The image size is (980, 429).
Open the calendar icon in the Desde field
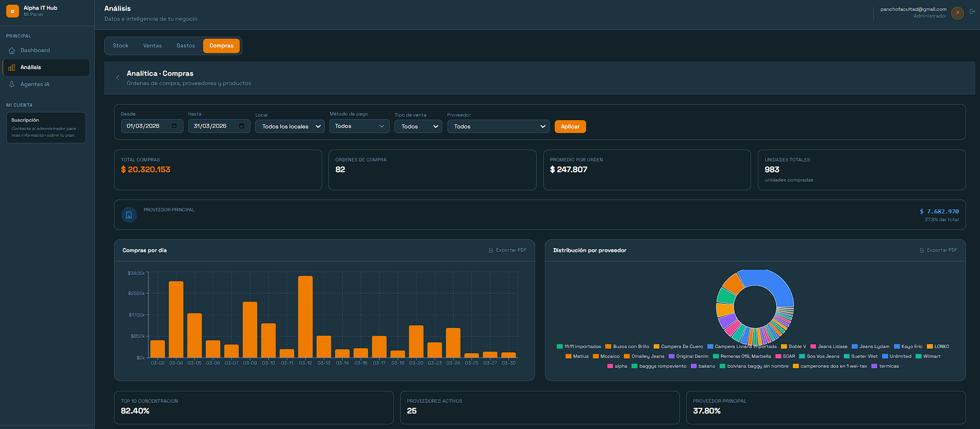click(x=174, y=126)
